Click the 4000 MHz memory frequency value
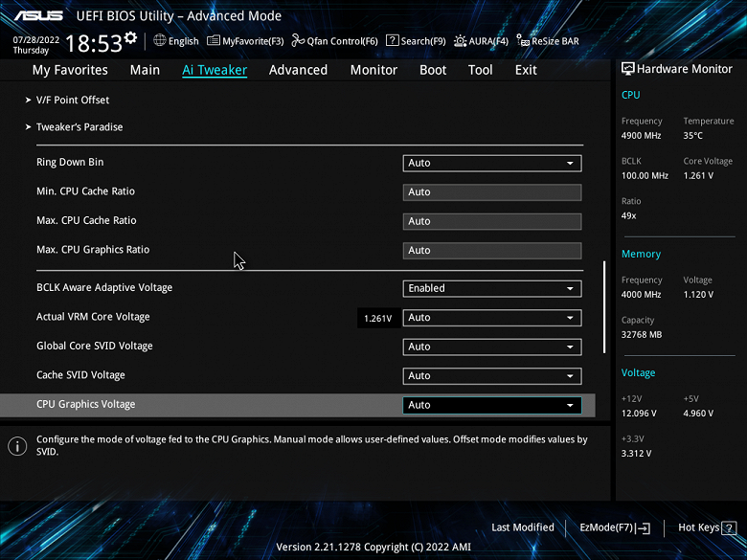Image resolution: width=747 pixels, height=560 pixels. 641,295
